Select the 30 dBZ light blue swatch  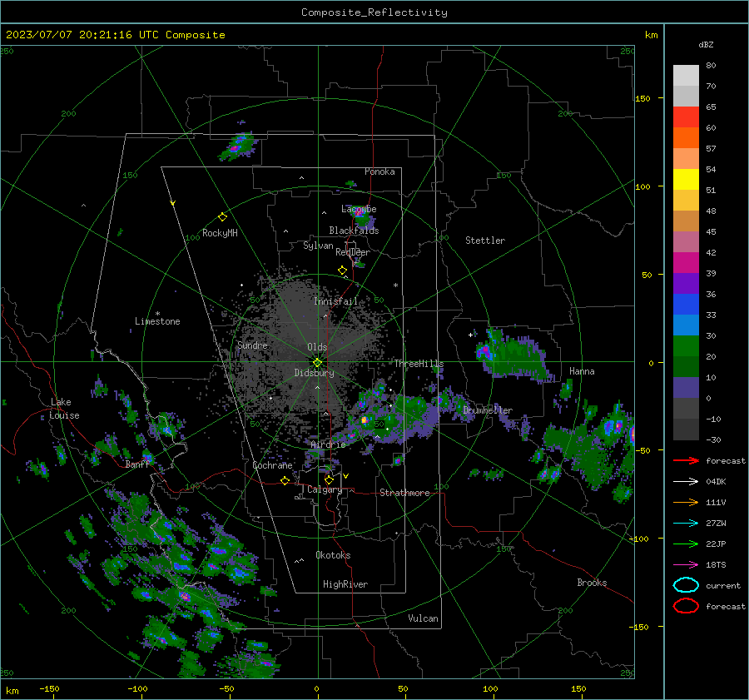click(686, 325)
